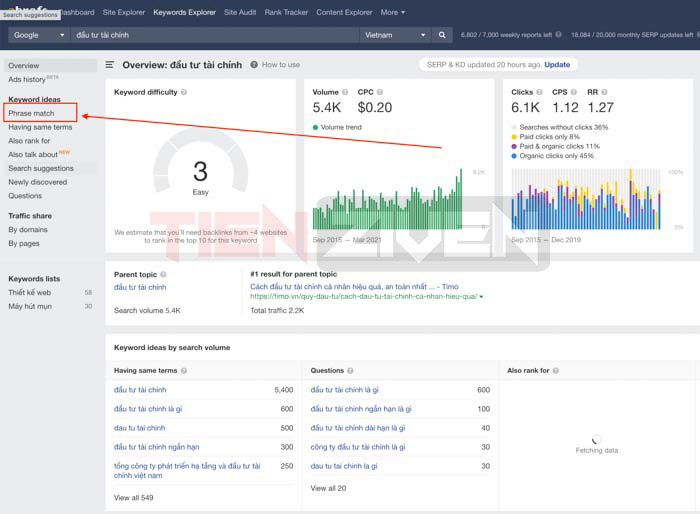Click the Keyword difficulty info icon

[x=184, y=92]
